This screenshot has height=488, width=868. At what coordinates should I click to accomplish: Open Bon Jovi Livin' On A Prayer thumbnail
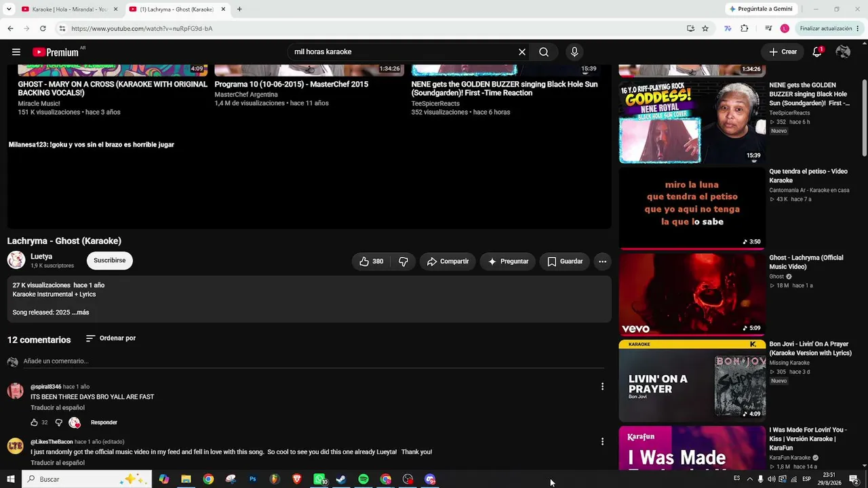[x=692, y=381]
